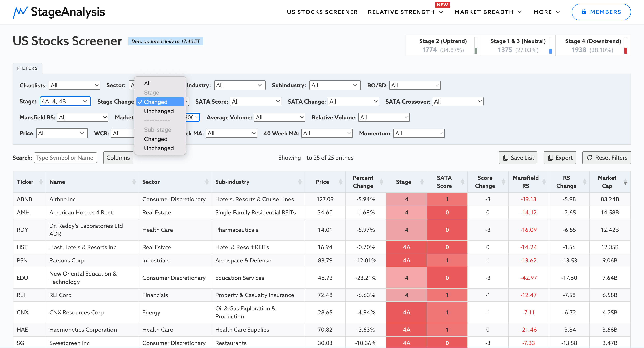Select Unchanged under Stage heading
Image resolution: width=644 pixels, height=348 pixels.
tap(160, 111)
